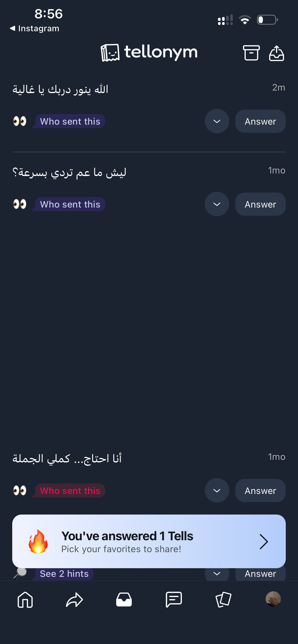Viewport: 298px width, 644px height.
Task: Open the cards icon in bottom navigation
Action: tap(223, 599)
